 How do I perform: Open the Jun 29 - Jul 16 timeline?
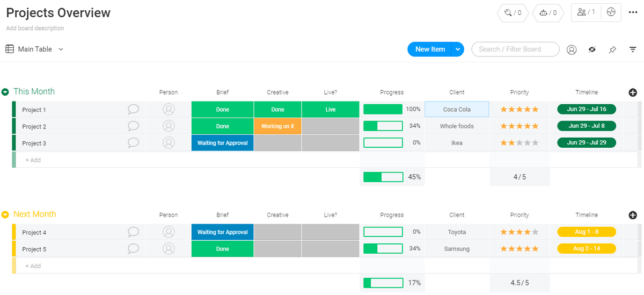[586, 109]
